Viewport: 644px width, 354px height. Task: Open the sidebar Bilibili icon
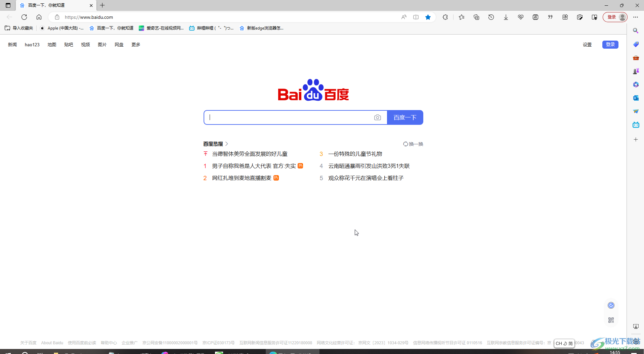tap(636, 125)
